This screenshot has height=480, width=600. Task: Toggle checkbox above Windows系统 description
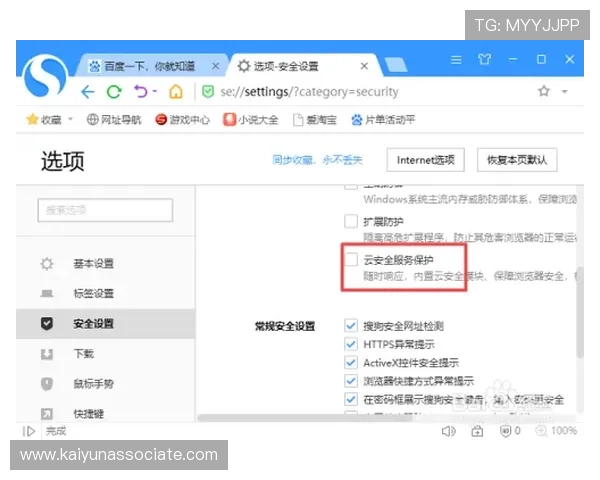click(351, 187)
